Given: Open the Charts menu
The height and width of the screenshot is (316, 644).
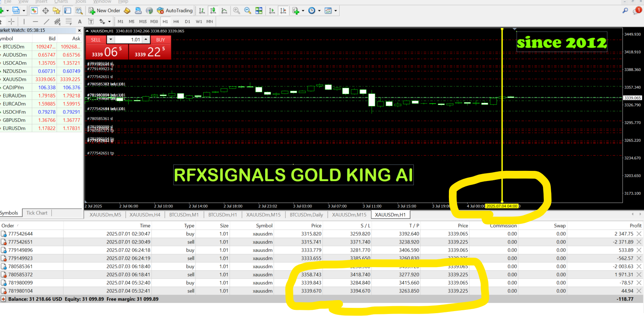Looking at the screenshot, I should (61, 2).
